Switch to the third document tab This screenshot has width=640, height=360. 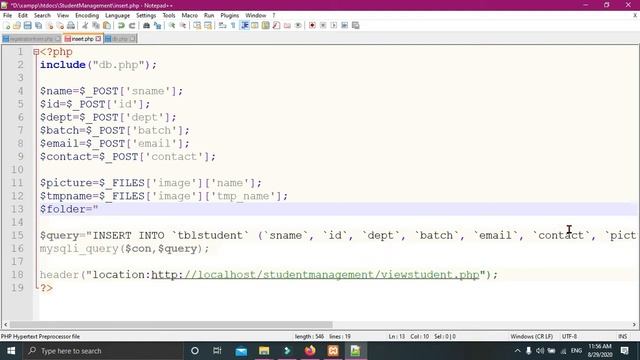pos(120,39)
